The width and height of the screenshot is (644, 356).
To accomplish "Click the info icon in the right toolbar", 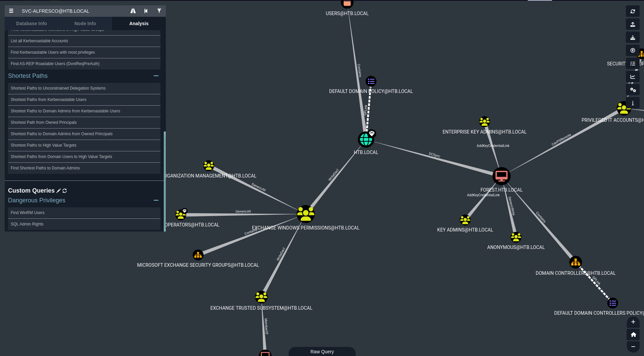I will (x=633, y=103).
